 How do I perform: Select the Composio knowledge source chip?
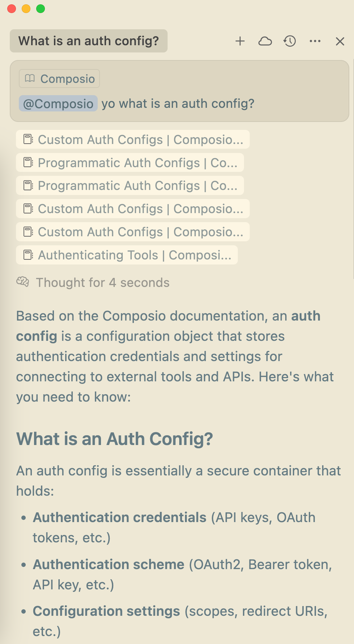[59, 79]
